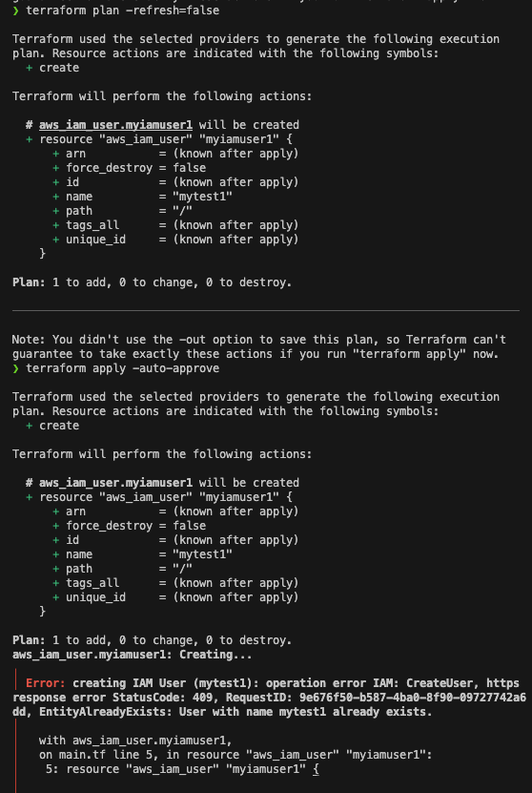Click the line number 5: in the code snippet
Screen dimensions: 532x793
tap(52, 769)
